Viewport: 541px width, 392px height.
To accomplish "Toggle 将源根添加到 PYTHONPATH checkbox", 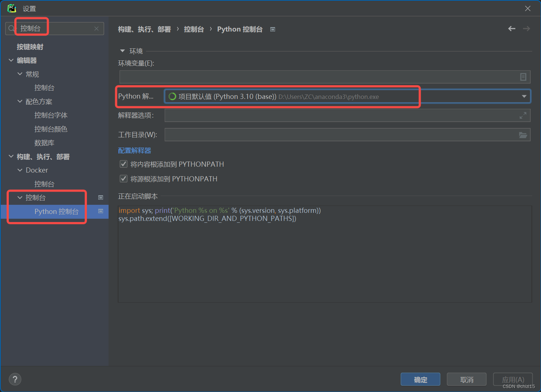I will click(x=124, y=179).
